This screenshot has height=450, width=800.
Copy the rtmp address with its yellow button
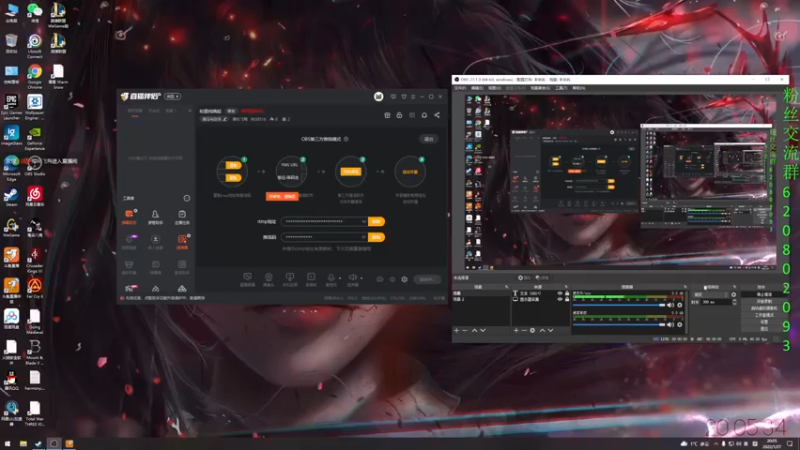point(377,221)
